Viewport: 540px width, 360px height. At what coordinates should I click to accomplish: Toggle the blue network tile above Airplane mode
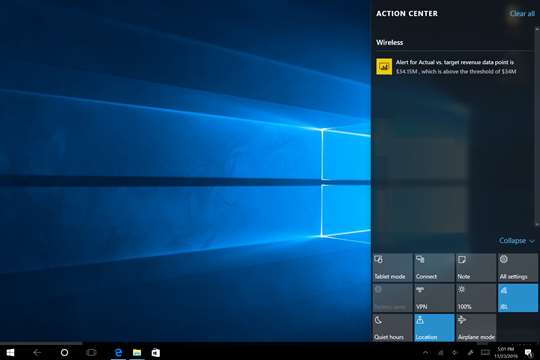[518, 298]
